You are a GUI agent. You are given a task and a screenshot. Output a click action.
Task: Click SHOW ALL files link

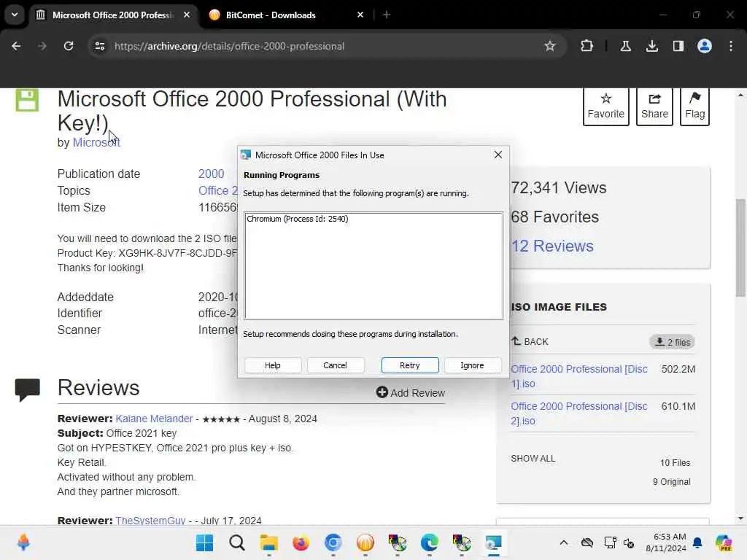click(x=533, y=458)
